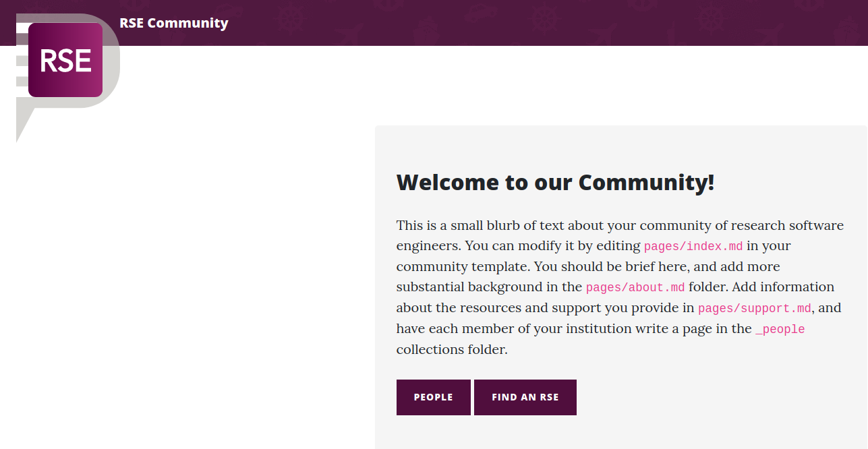Click the words collections folder in the blurb
Image resolution: width=868 pixels, height=449 pixels.
(x=452, y=350)
